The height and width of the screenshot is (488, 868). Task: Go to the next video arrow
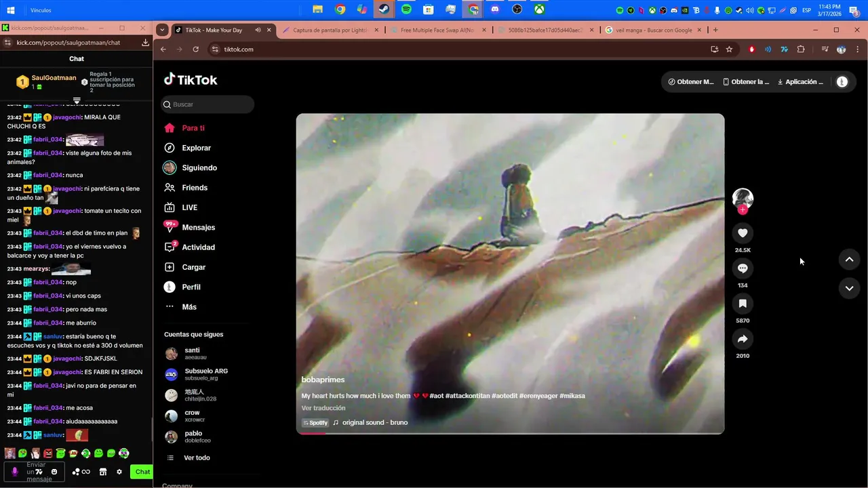tap(849, 288)
